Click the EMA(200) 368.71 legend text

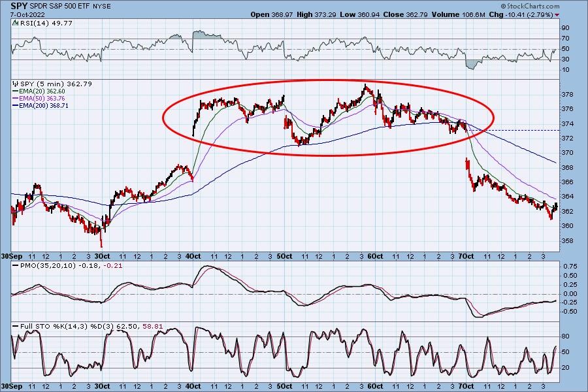click(x=44, y=106)
